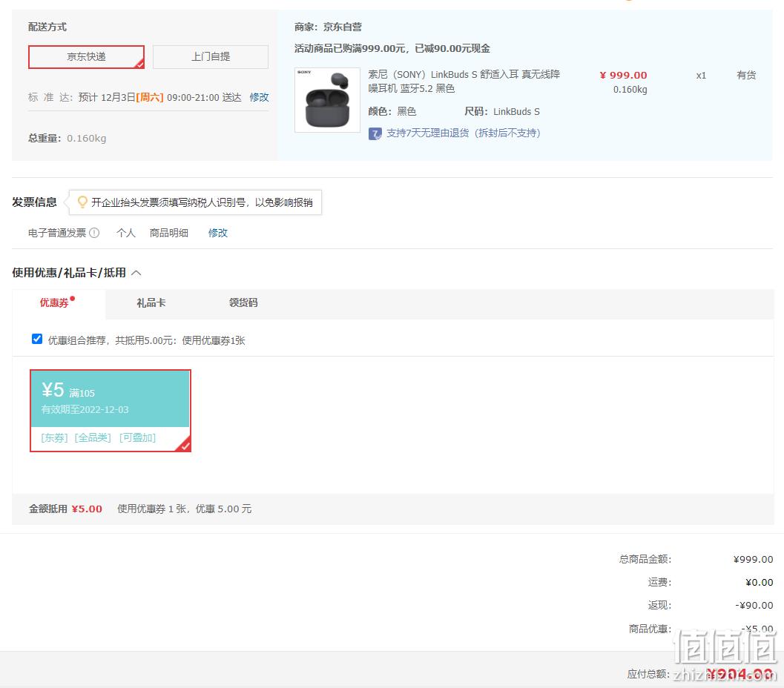
Task: Switch to the 领货码 tab
Action: tap(243, 302)
